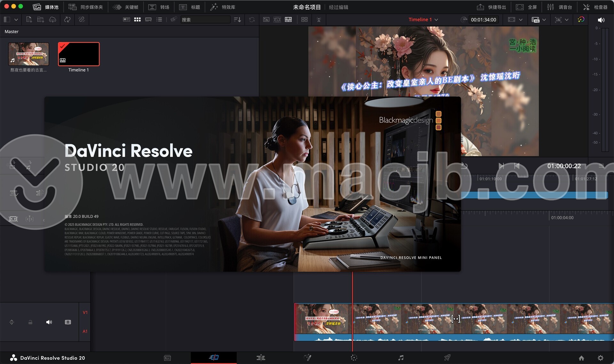This screenshot has height=364, width=614.
Task: Mute the viewer audio speaker icon
Action: pos(601,20)
